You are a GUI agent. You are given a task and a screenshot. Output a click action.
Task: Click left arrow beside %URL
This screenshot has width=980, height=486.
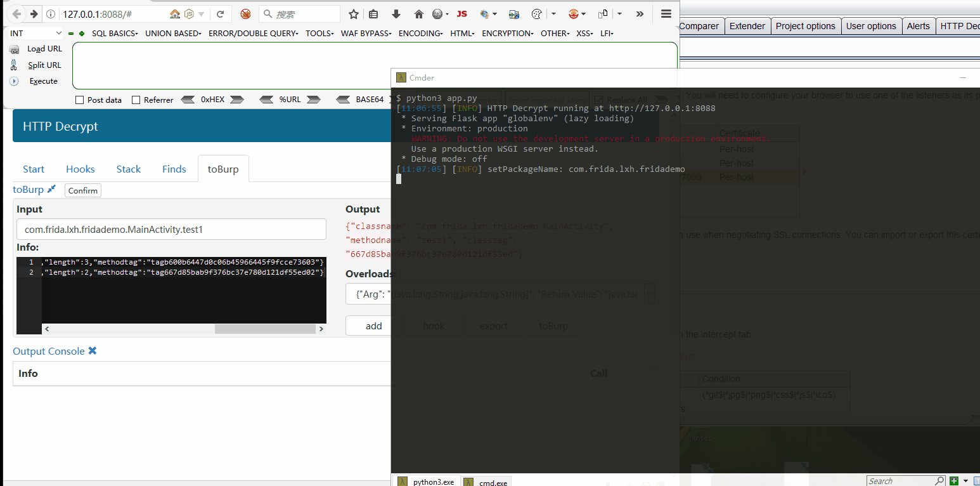point(267,100)
